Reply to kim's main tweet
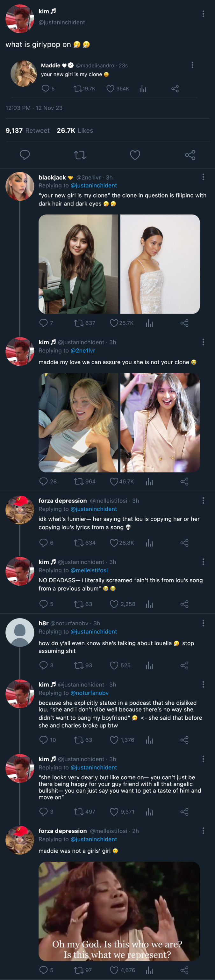 [25, 155]
